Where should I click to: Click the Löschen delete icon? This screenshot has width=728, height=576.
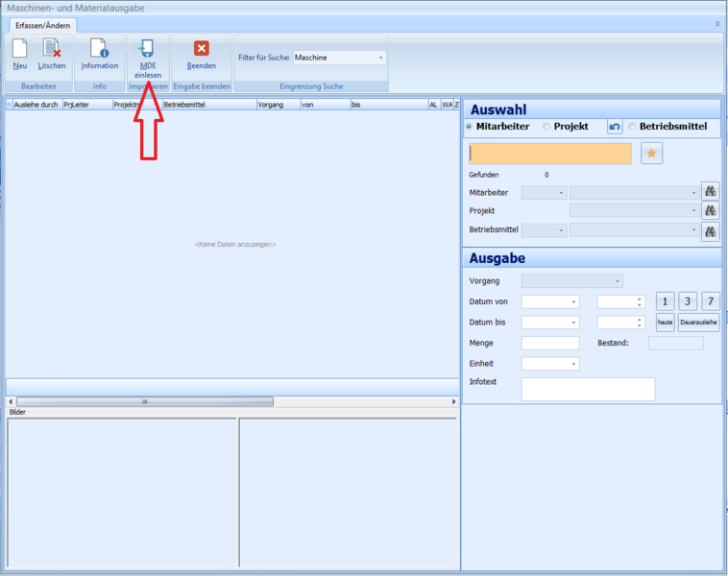click(52, 49)
